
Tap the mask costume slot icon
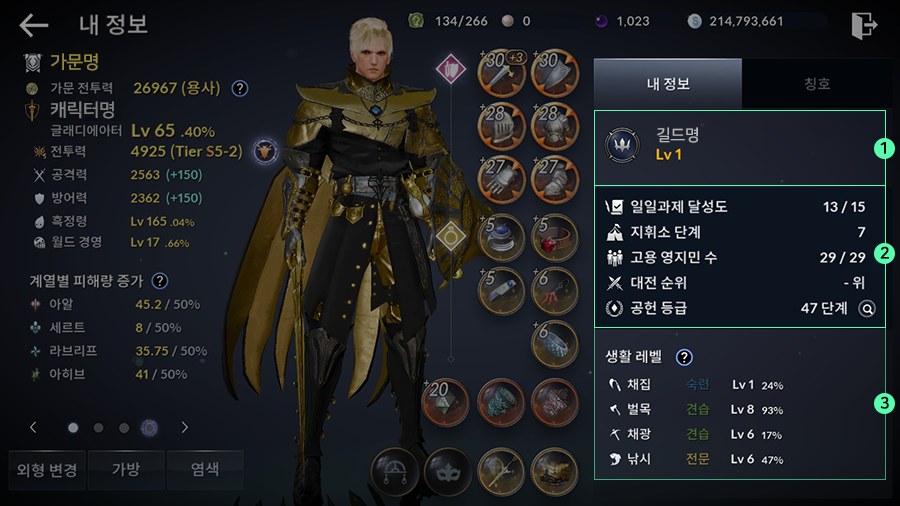pyautogui.click(x=448, y=472)
